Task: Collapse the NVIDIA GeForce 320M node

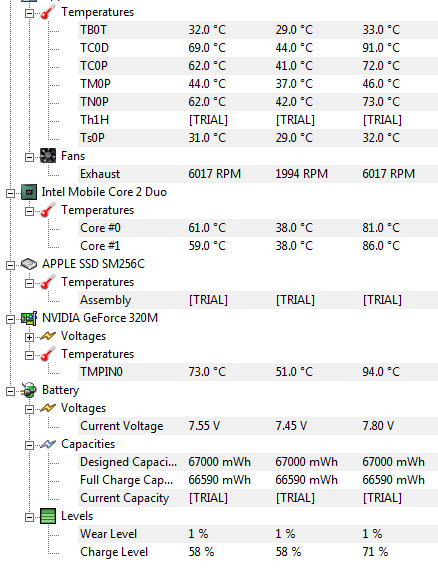Action: click(x=10, y=319)
